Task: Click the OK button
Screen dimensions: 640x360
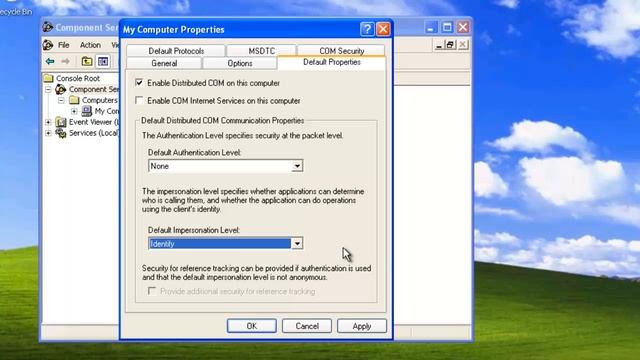Action: 251,326
